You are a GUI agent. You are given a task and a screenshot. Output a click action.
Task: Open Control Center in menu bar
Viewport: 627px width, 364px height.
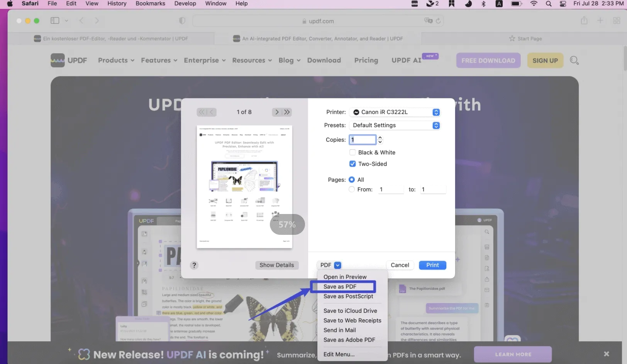[x=563, y=3]
